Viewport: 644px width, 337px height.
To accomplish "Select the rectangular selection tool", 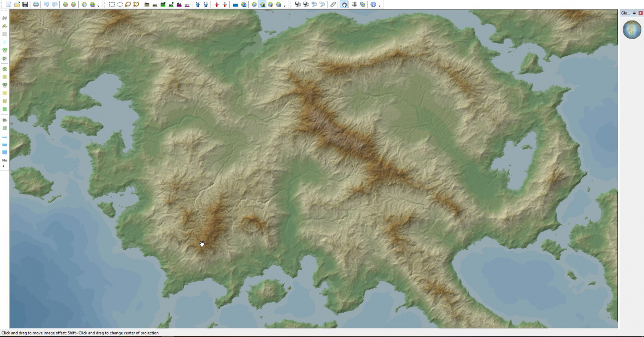I will [112, 4].
